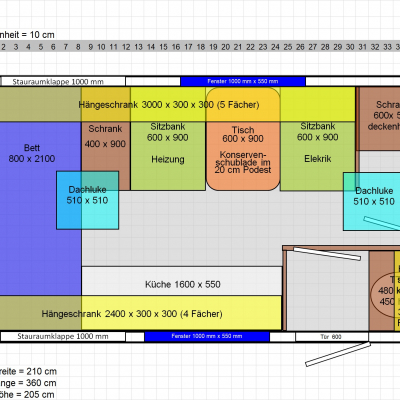Select the top Stauraumklappe 1000 mm box

[63, 81]
